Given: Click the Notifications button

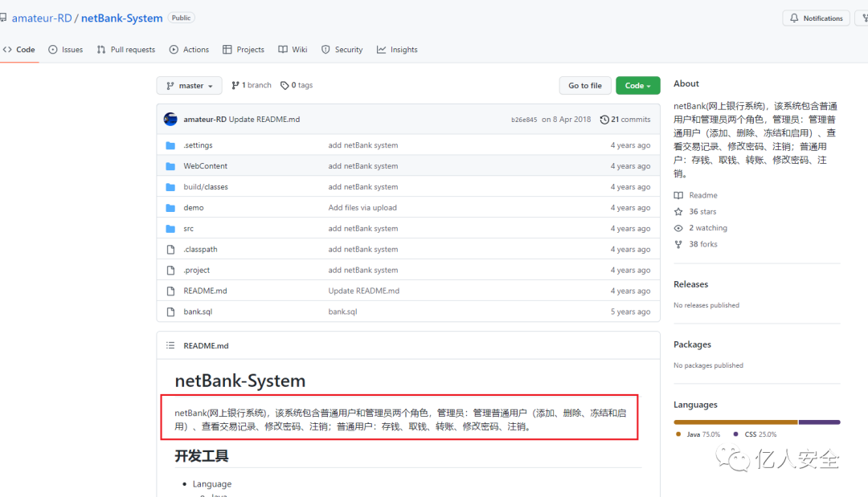Looking at the screenshot, I should (x=816, y=18).
